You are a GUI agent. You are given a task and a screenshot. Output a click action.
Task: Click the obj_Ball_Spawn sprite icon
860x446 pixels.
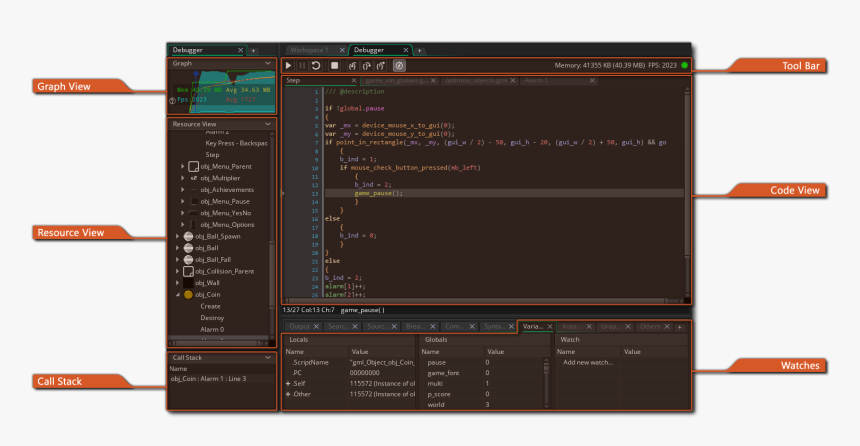point(189,236)
